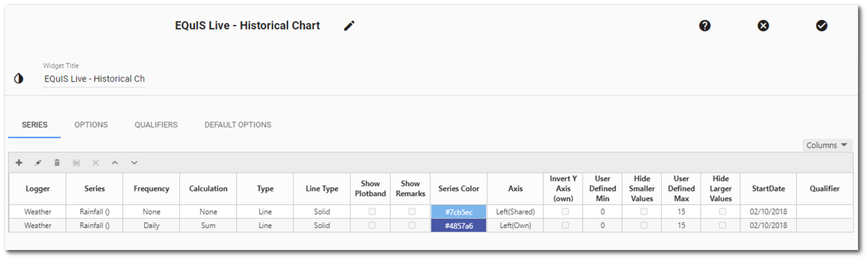868x260 pixels.
Task: Toggle Hide Larger Values for Left(Shared) row
Action: [722, 212]
